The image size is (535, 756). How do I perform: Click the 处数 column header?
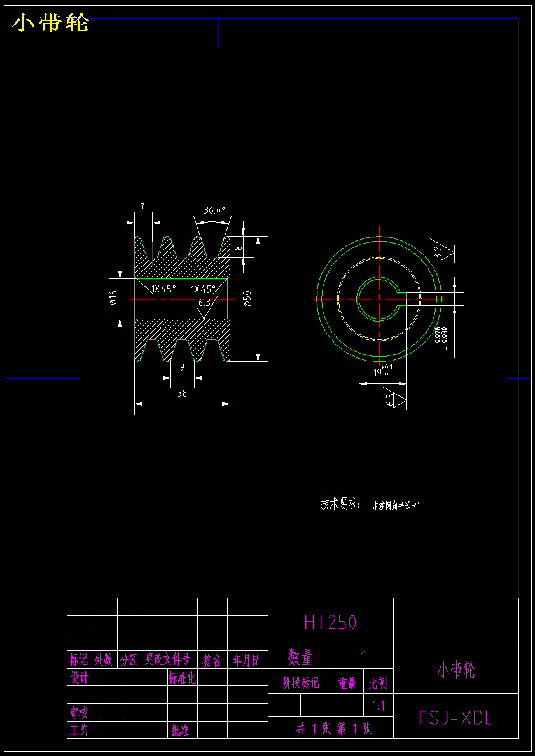tap(104, 660)
